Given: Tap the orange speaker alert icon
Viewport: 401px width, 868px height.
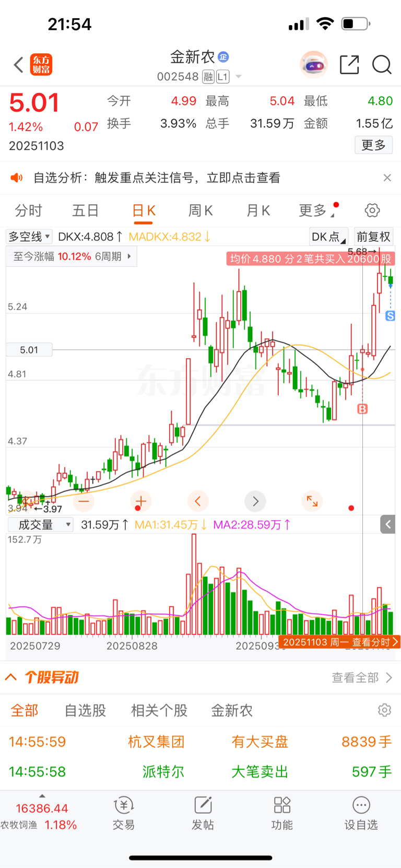Looking at the screenshot, I should pos(17,178).
